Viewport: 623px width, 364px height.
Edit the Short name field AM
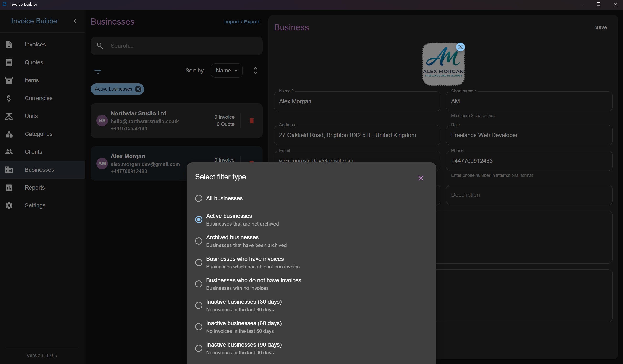pos(529,101)
